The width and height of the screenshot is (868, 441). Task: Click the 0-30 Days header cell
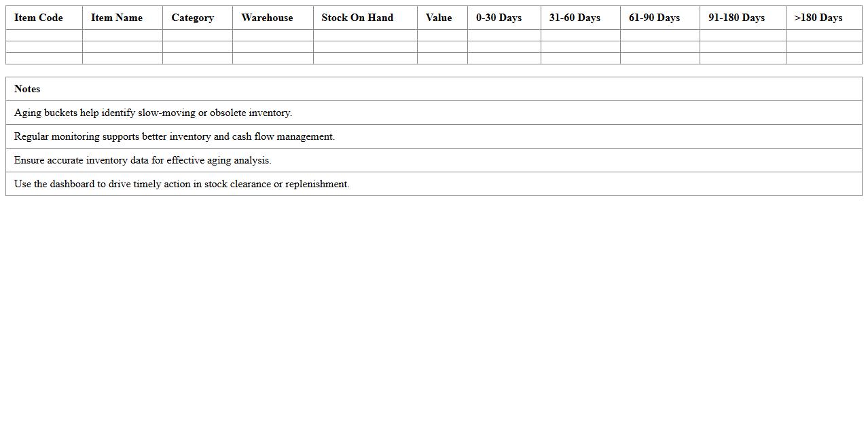499,18
